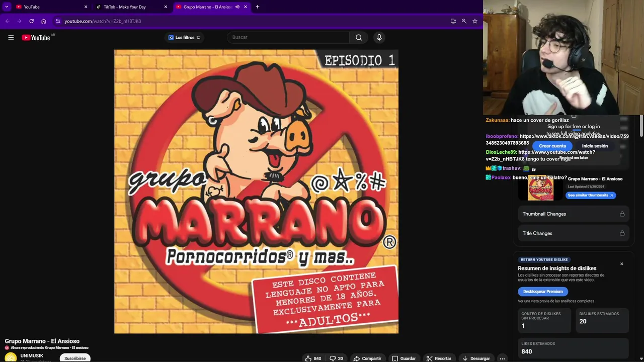Clip the video with Recortar
This screenshot has width=644, height=362.
point(439,358)
